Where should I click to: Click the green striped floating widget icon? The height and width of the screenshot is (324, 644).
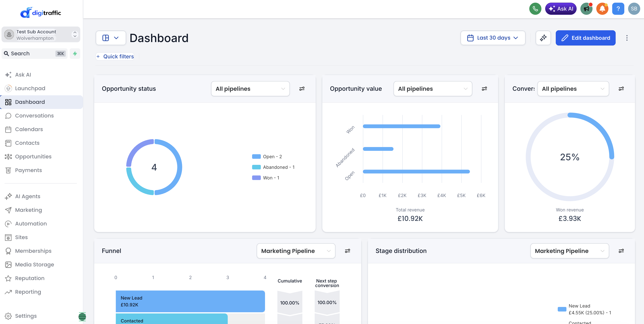point(82,316)
